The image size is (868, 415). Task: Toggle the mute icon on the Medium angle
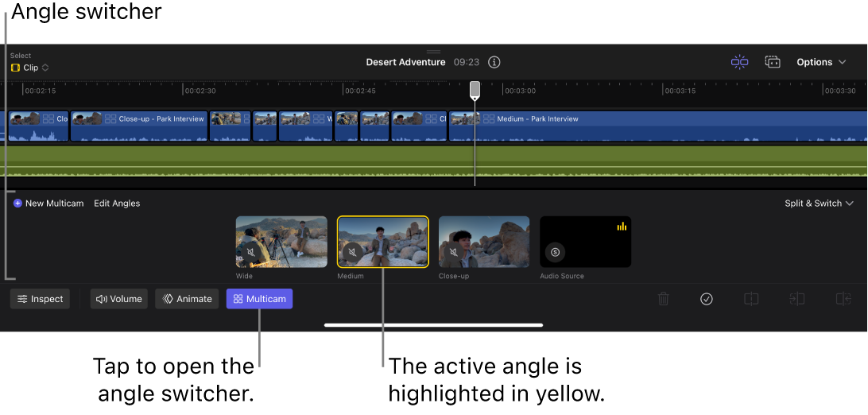coord(352,253)
